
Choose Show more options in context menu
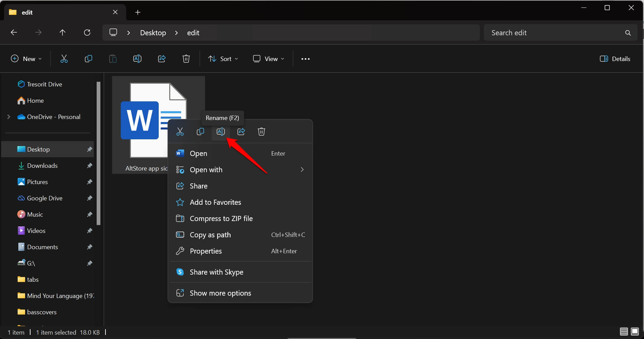(220, 293)
